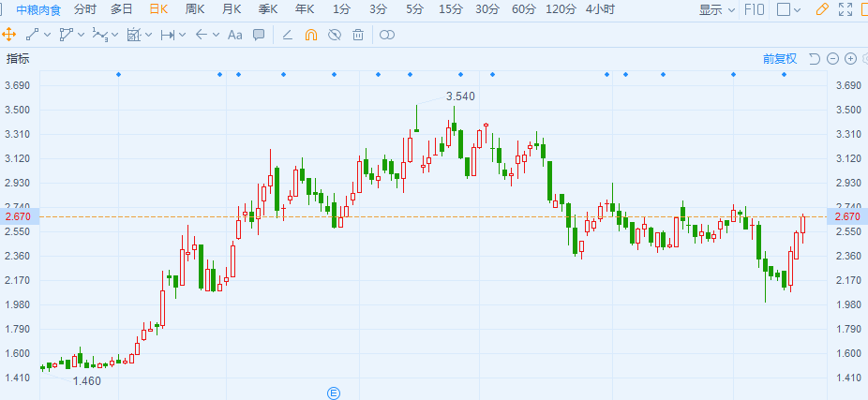This screenshot has width=868, height=400.
Task: Select the 15分 interval tab
Action: click(451, 9)
